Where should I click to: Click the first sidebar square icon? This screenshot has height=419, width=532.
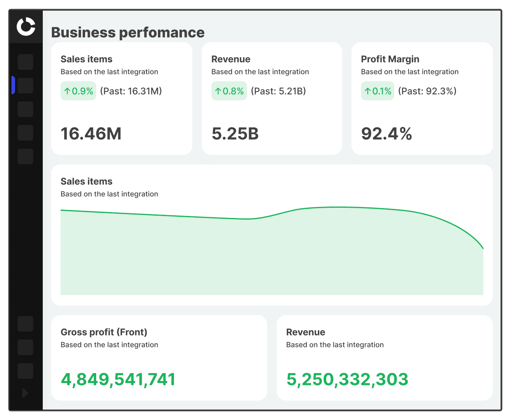click(25, 62)
